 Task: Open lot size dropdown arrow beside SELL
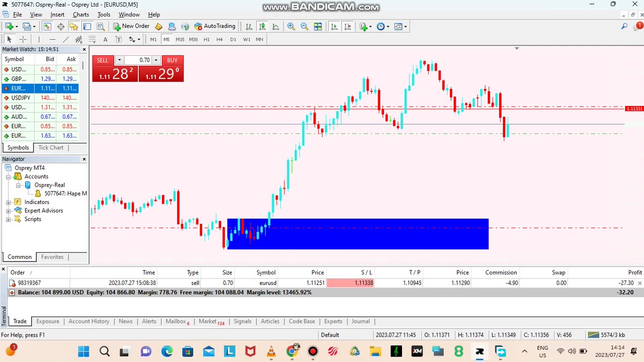click(119, 60)
